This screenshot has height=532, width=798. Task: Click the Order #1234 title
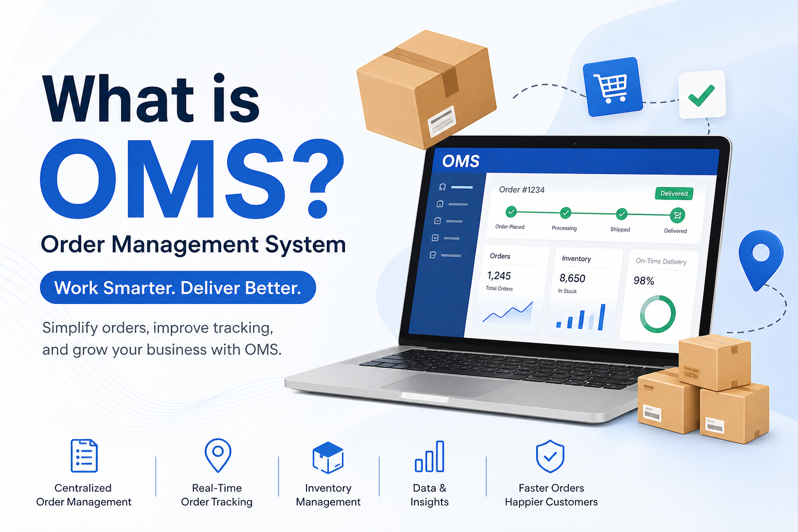[522, 190]
